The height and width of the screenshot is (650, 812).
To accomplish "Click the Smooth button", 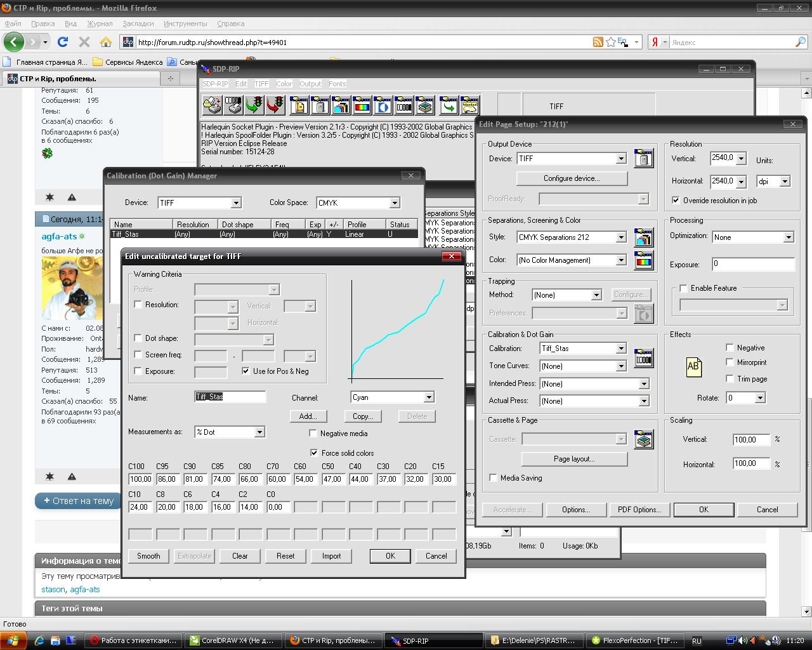I will (148, 556).
